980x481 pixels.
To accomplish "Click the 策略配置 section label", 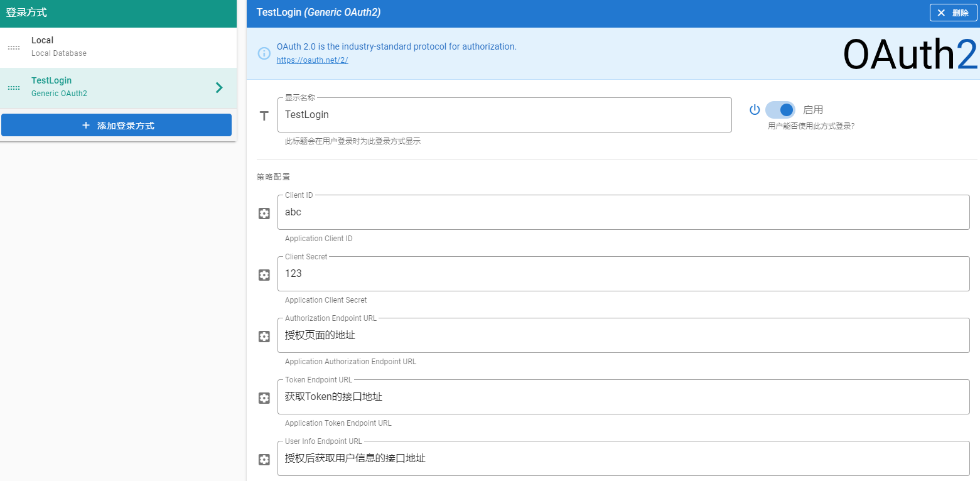I will pos(273,177).
